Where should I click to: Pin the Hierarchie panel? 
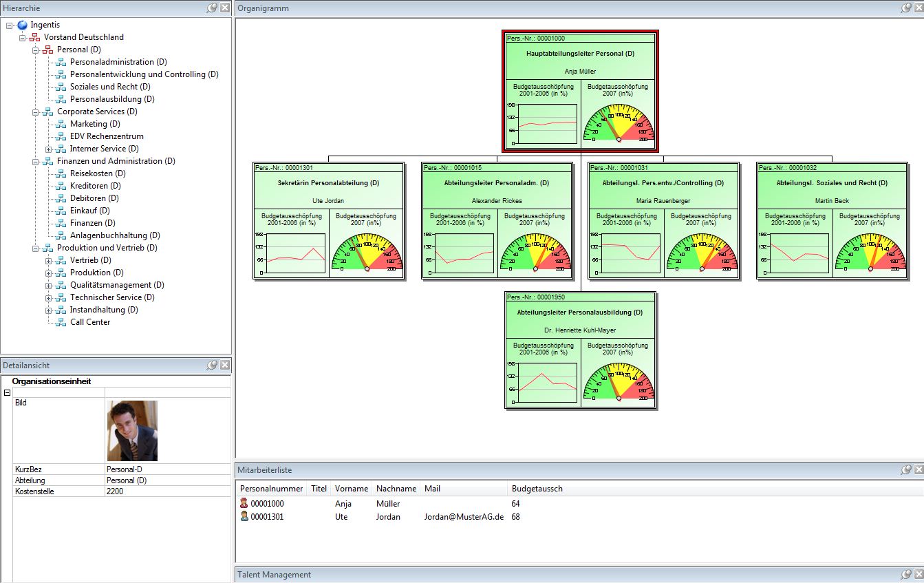click(213, 8)
